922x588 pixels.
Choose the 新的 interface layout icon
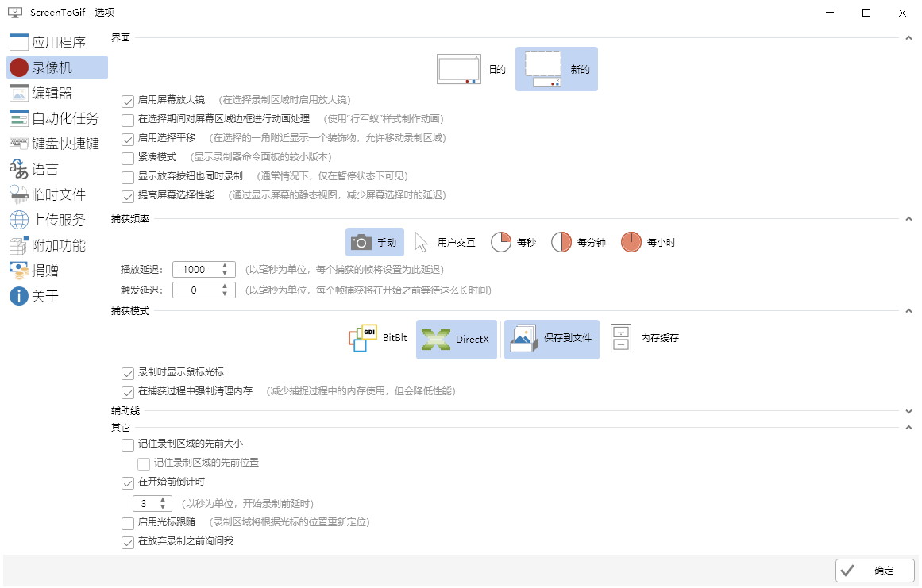[542, 69]
